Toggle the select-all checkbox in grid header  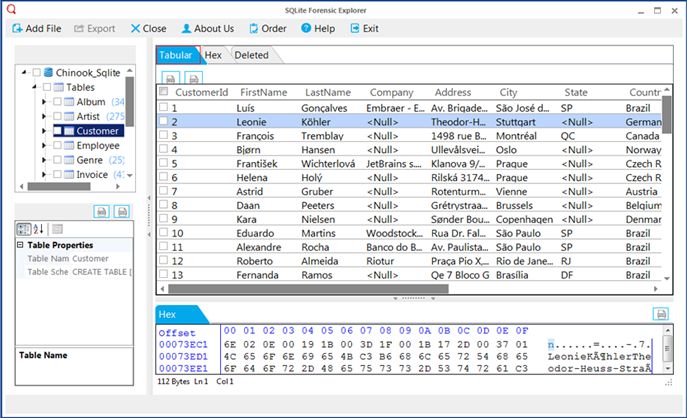point(164,91)
